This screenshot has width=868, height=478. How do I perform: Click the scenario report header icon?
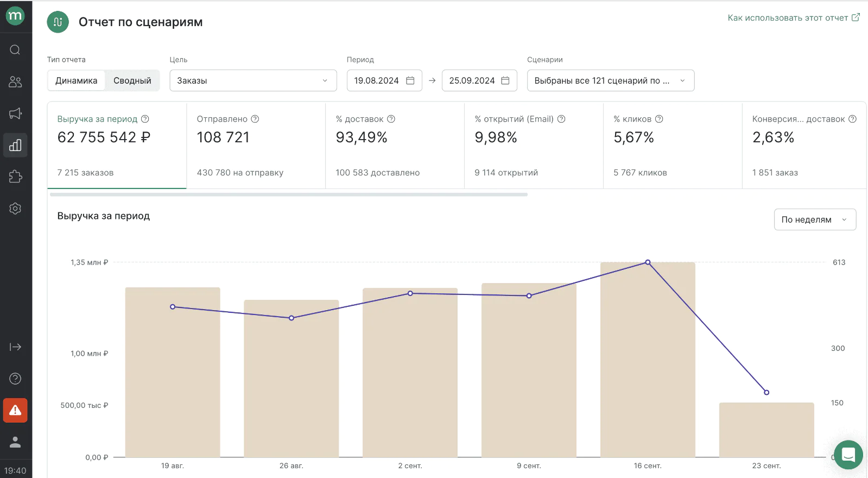tap(58, 22)
